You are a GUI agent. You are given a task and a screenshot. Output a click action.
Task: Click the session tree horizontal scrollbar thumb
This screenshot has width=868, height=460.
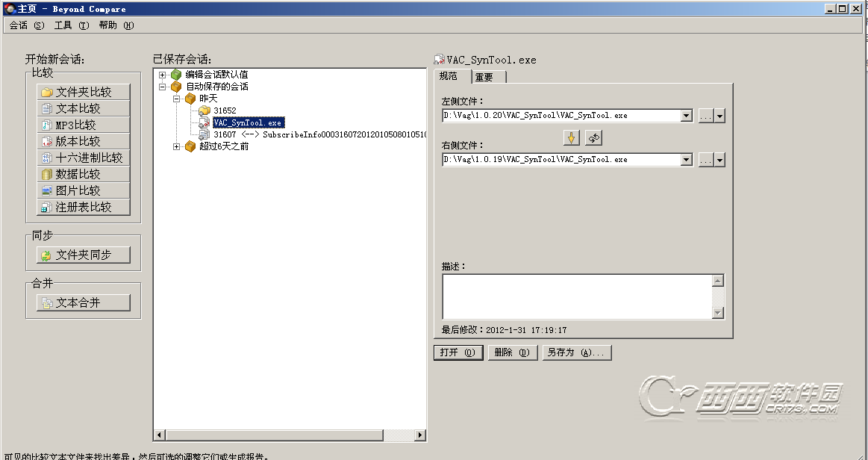[x=274, y=435]
